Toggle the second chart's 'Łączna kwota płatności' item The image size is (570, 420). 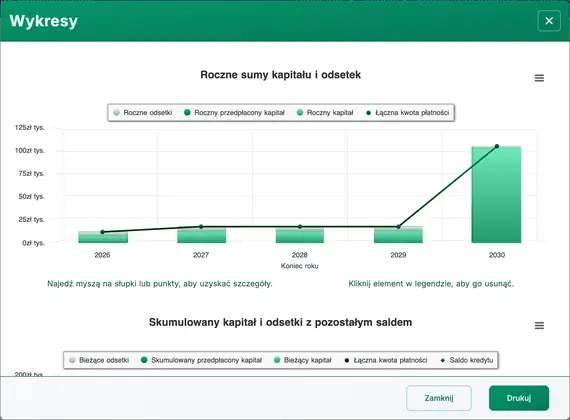tap(386, 360)
